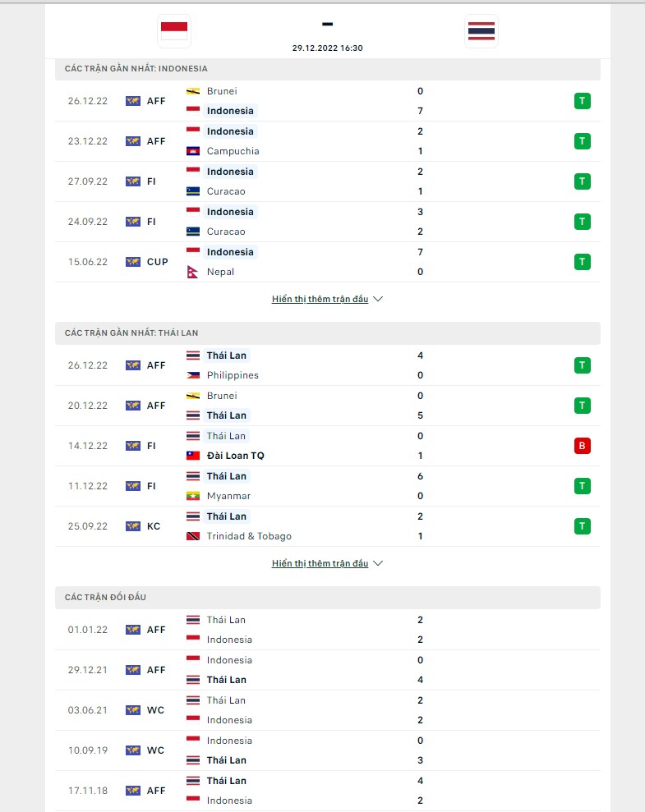The image size is (645, 812).
Task: Click the Campuchia flag icon
Action: point(193,151)
